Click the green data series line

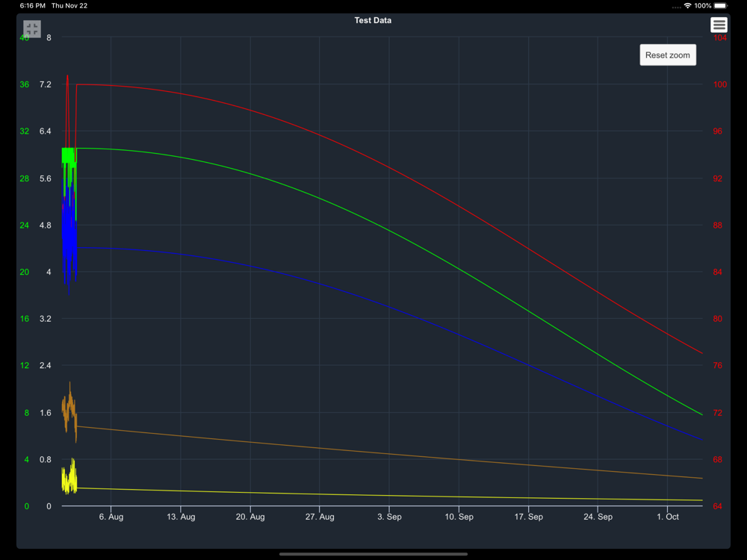[389, 231]
